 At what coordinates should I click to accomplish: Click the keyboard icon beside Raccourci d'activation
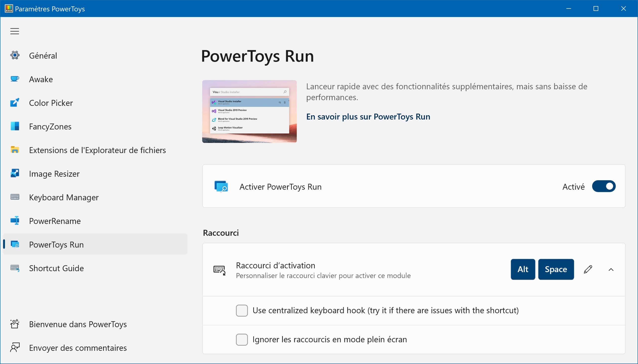tap(219, 270)
